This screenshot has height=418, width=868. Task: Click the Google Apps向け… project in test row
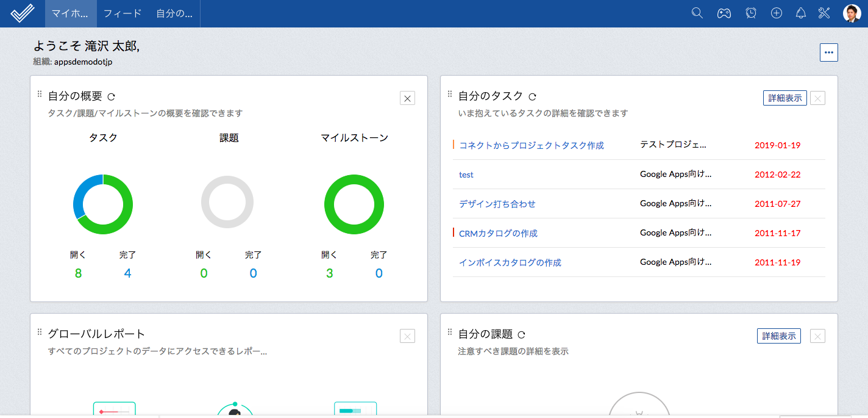pyautogui.click(x=676, y=174)
